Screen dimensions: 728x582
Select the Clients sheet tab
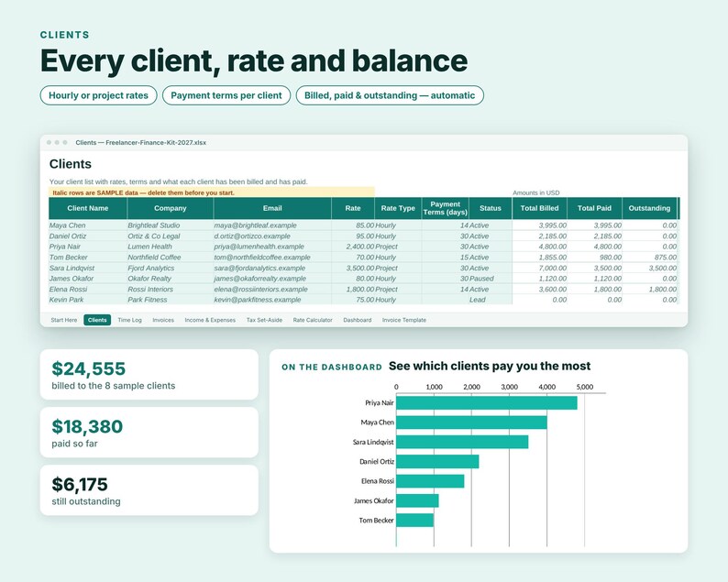[x=97, y=320]
